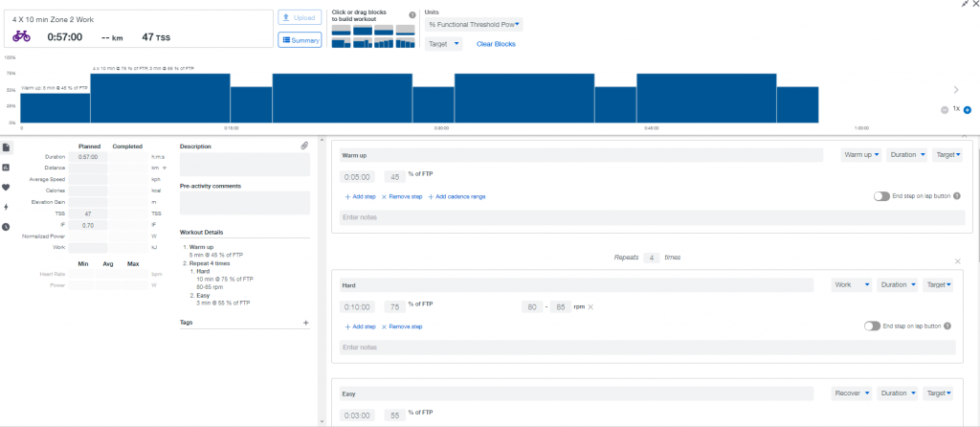The width and height of the screenshot is (980, 427).
Task: Open the chart analysis sidebar tab
Action: 7,168
